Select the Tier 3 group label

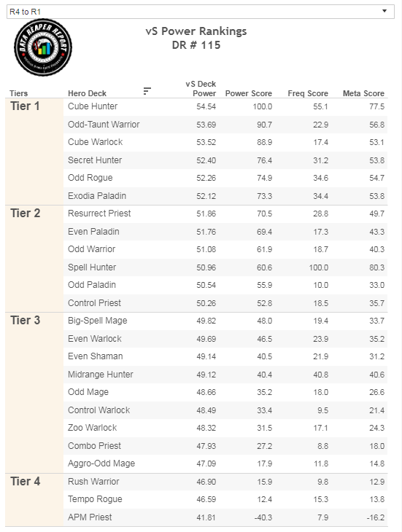[x=25, y=320]
